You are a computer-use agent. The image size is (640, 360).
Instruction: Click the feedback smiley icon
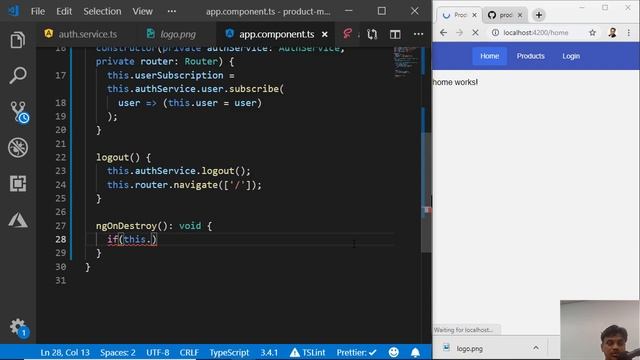pyautogui.click(x=393, y=352)
